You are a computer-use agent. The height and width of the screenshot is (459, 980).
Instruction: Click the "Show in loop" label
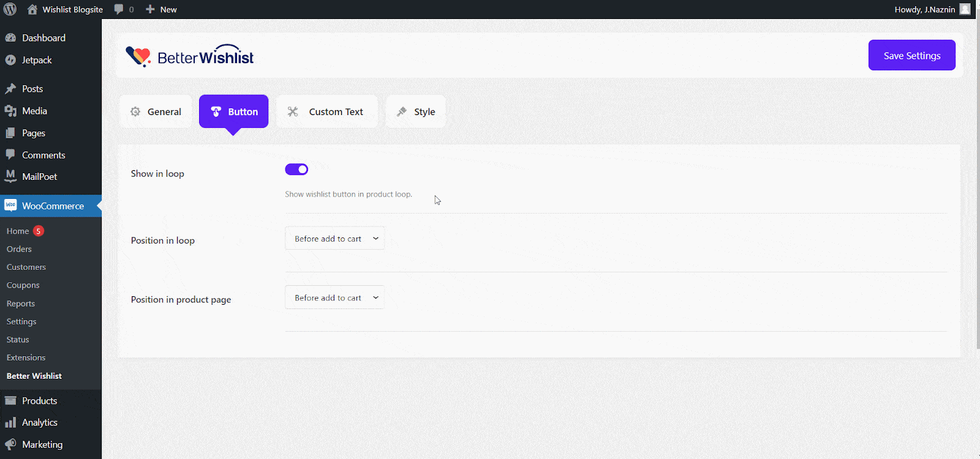point(157,173)
